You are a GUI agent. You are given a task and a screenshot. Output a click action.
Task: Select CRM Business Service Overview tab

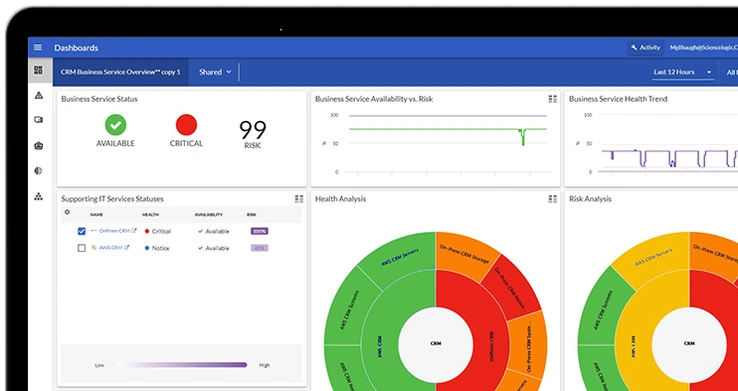(x=120, y=72)
